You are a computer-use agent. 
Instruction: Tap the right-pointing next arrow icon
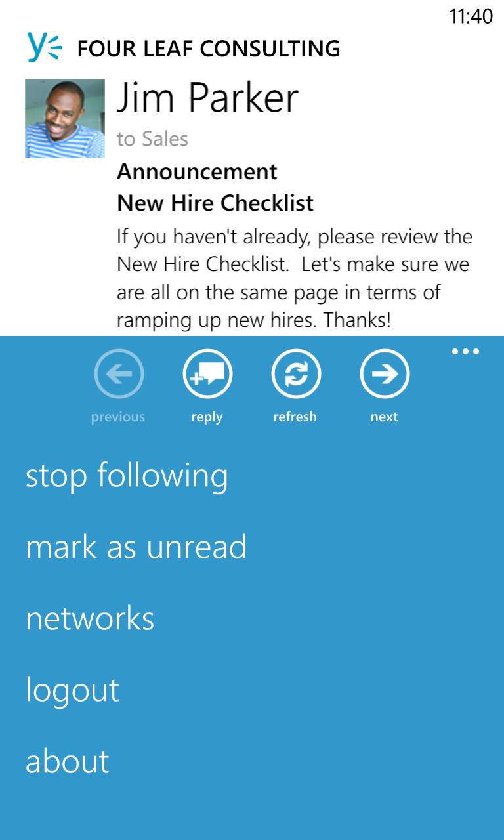point(385,373)
